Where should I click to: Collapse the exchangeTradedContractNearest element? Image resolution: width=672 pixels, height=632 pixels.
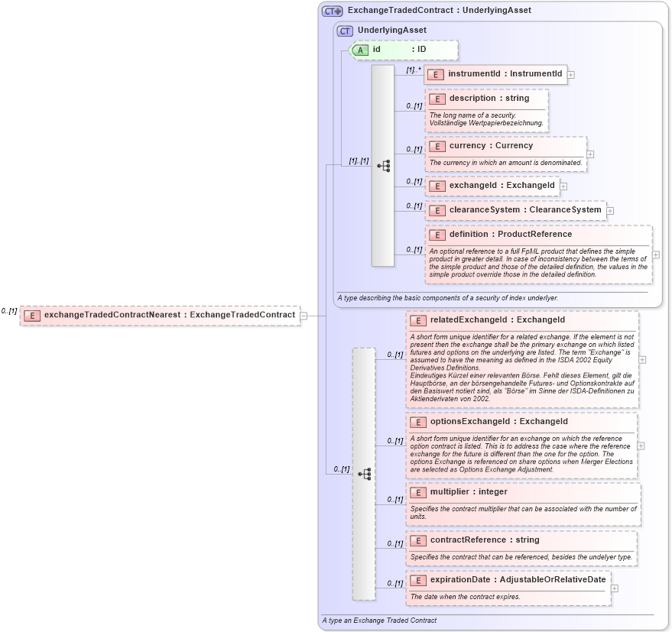click(x=304, y=316)
